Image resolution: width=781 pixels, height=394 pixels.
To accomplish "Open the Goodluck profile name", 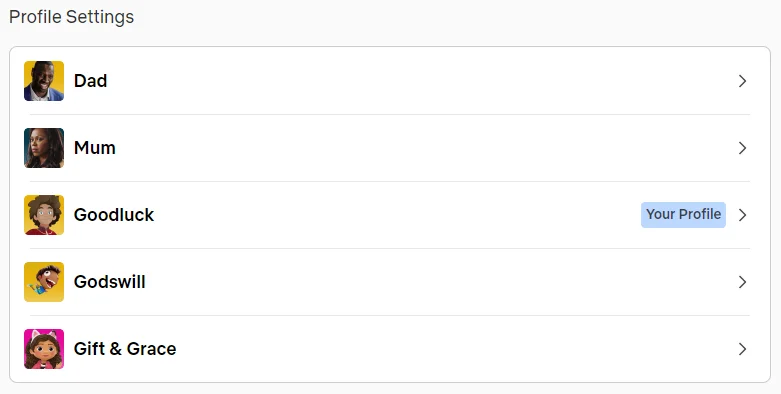I will click(x=114, y=215).
